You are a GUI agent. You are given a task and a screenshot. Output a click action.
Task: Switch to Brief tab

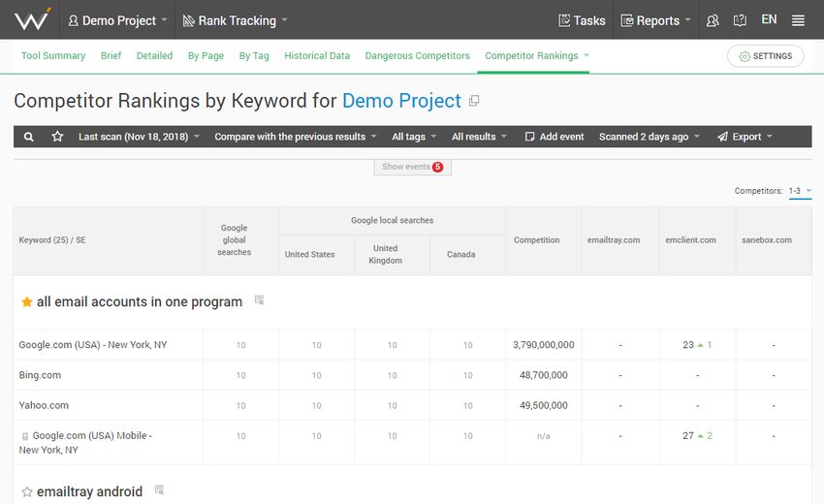(111, 55)
